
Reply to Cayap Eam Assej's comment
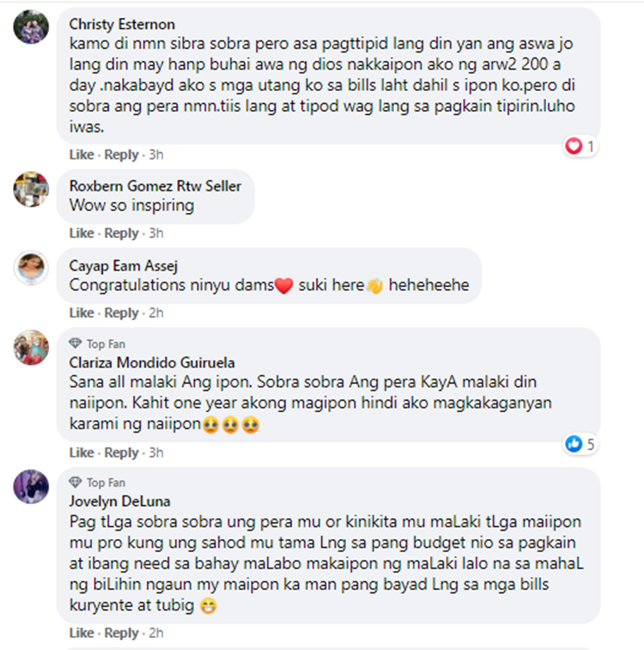click(121, 313)
